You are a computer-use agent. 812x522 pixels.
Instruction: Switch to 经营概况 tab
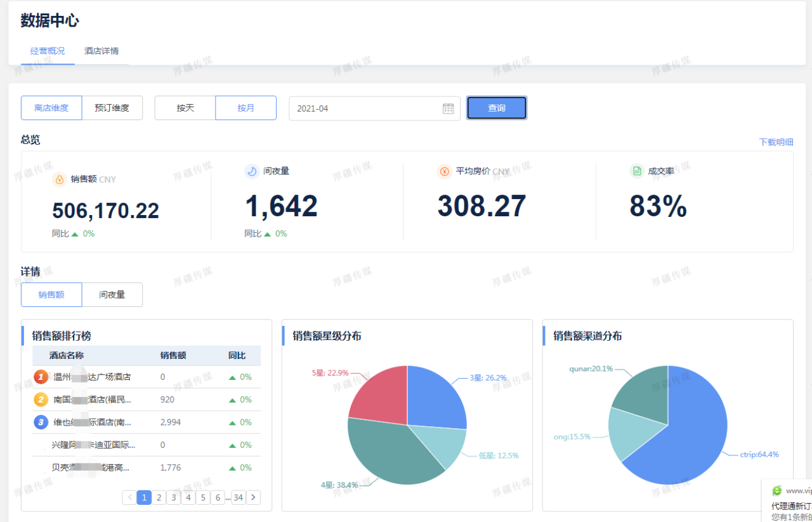[48, 51]
